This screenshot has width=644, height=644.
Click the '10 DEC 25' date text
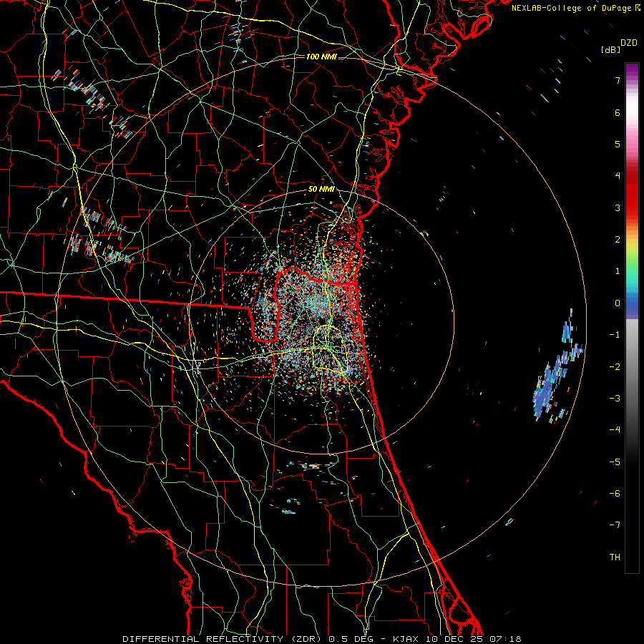pyautogui.click(x=454, y=639)
